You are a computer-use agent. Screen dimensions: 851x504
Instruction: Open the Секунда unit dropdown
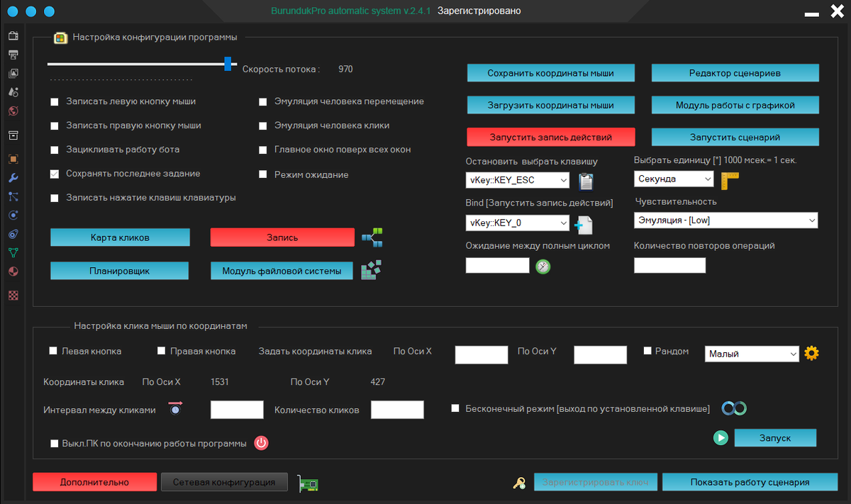(x=674, y=179)
